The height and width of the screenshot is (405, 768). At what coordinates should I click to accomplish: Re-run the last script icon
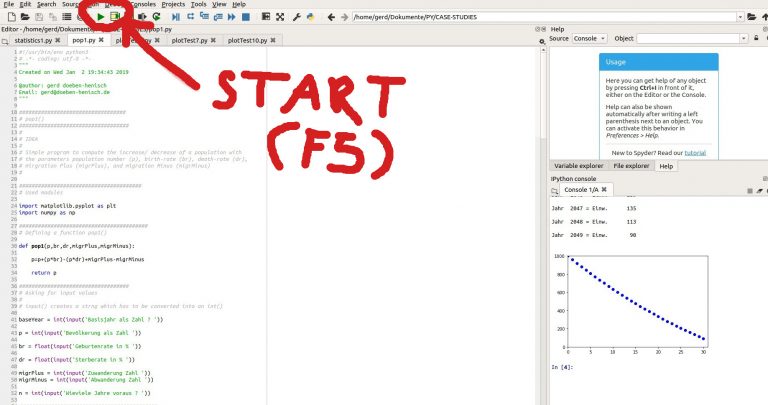tap(157, 17)
